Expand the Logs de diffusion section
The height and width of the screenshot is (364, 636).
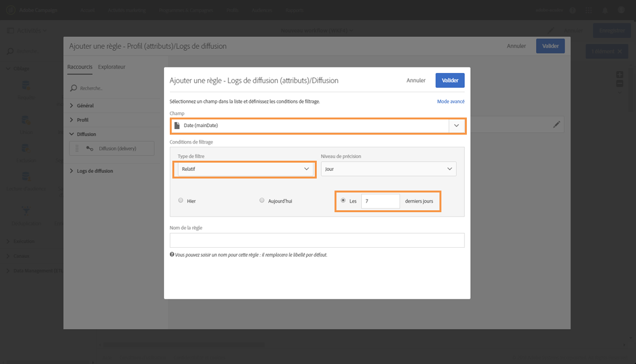[71, 171]
